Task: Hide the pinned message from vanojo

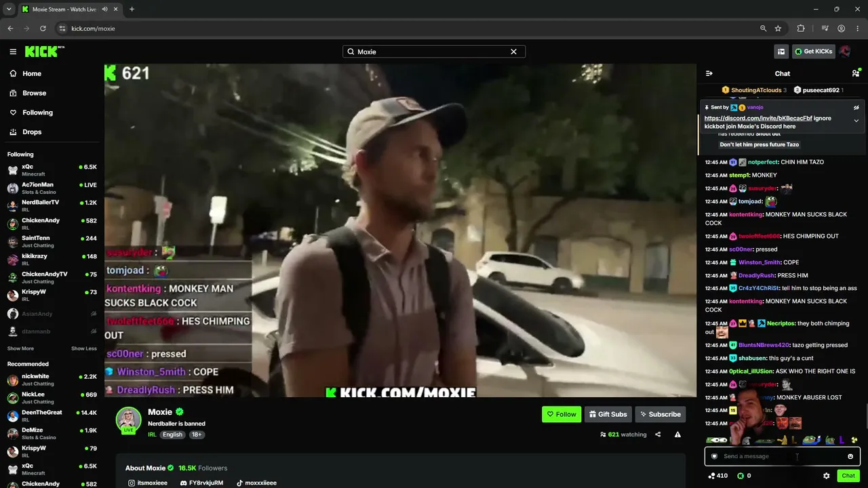Action: pos(856,107)
